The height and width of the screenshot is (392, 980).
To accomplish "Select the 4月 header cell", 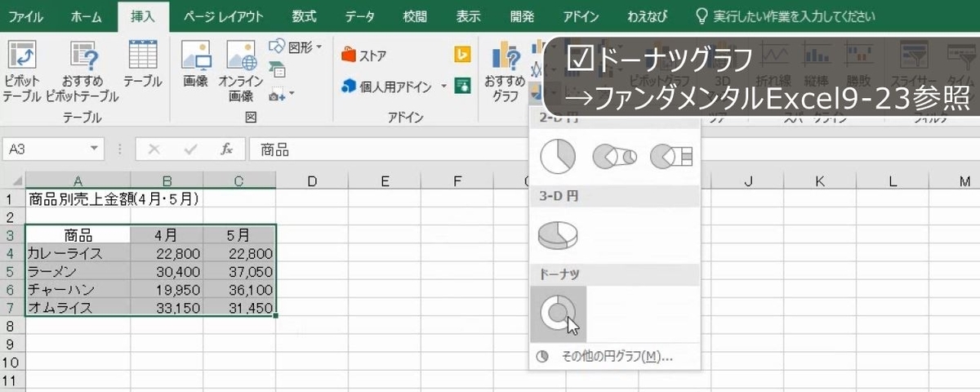I will click(167, 235).
